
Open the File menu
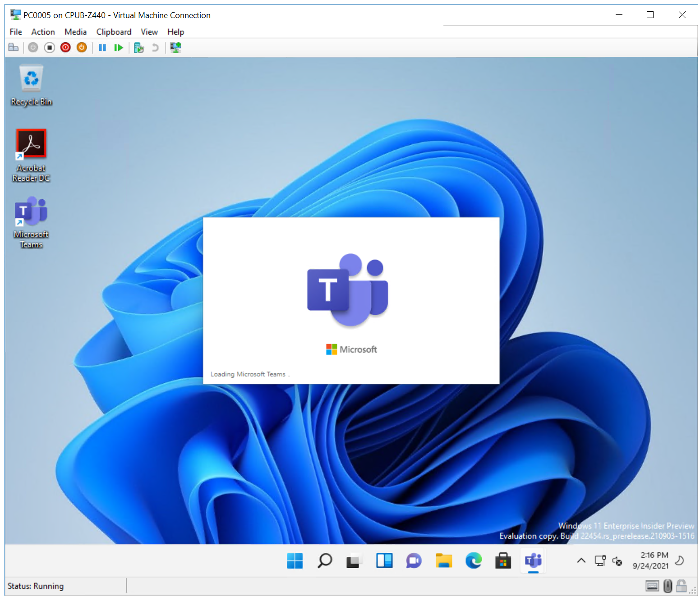click(x=16, y=32)
